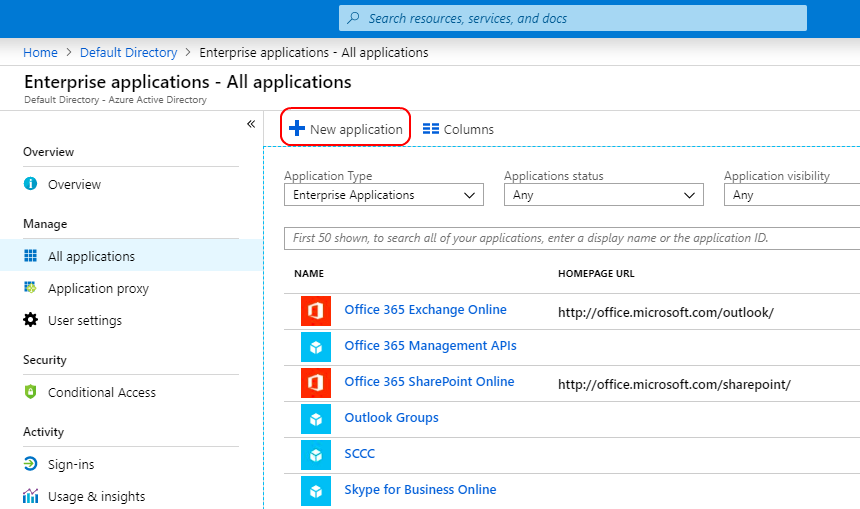
Task: Click Office 365 Exchange Online app icon
Action: (316, 311)
